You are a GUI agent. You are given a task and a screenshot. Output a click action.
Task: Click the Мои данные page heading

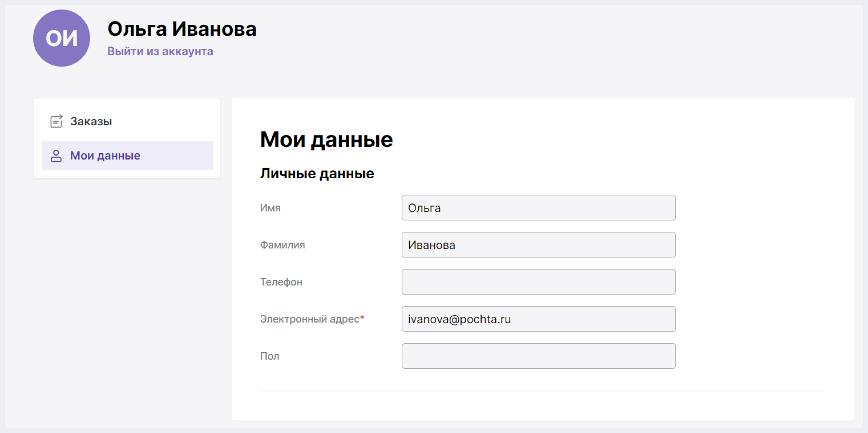(326, 140)
